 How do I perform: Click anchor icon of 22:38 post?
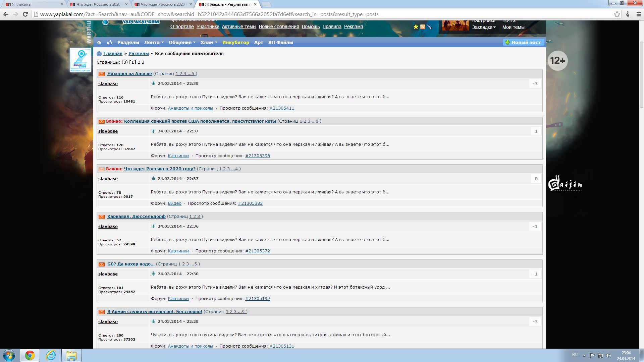(153, 83)
